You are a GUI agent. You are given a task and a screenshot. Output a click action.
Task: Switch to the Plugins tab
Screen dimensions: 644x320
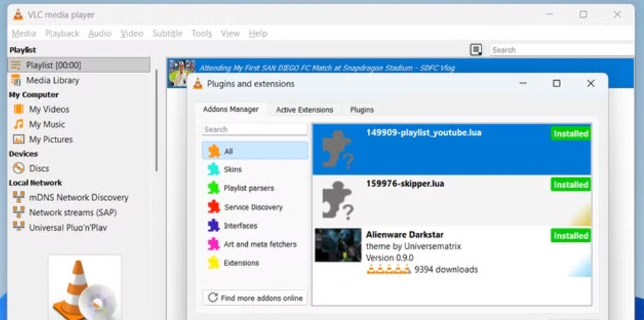pos(362,110)
